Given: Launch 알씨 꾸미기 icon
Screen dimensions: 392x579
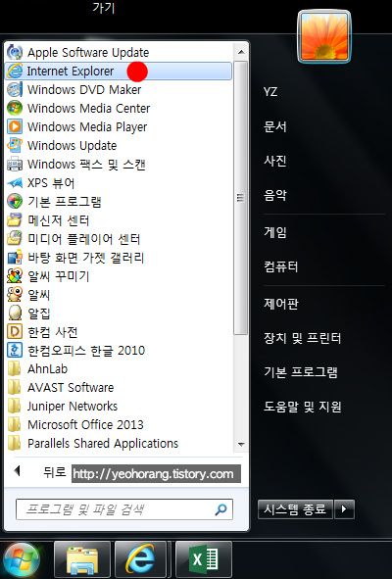Looking at the screenshot, I should click(x=15, y=276).
